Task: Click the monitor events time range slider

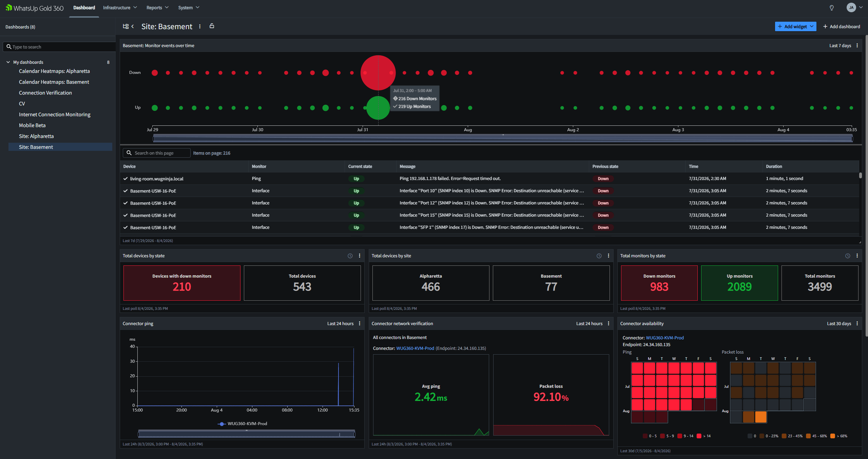Action: [x=503, y=138]
